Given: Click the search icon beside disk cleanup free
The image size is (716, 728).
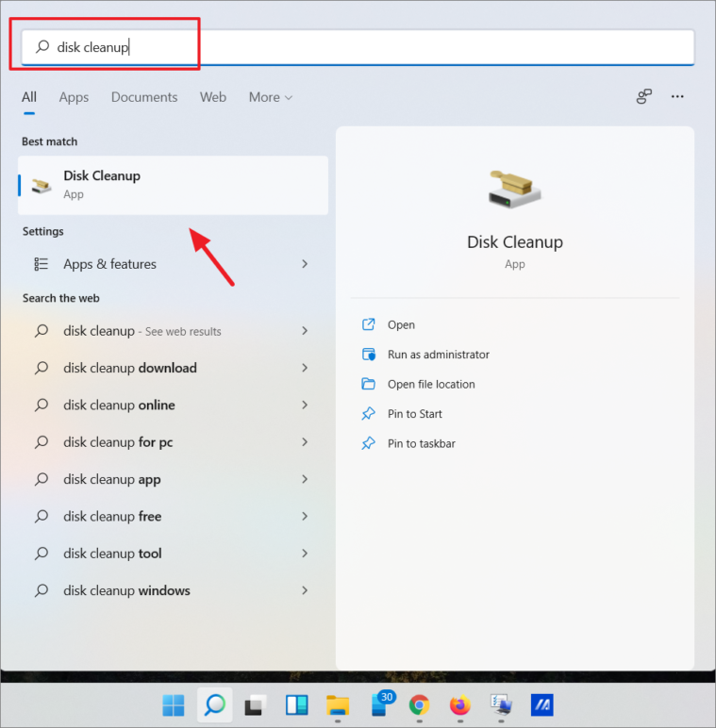Looking at the screenshot, I should pyautogui.click(x=42, y=516).
